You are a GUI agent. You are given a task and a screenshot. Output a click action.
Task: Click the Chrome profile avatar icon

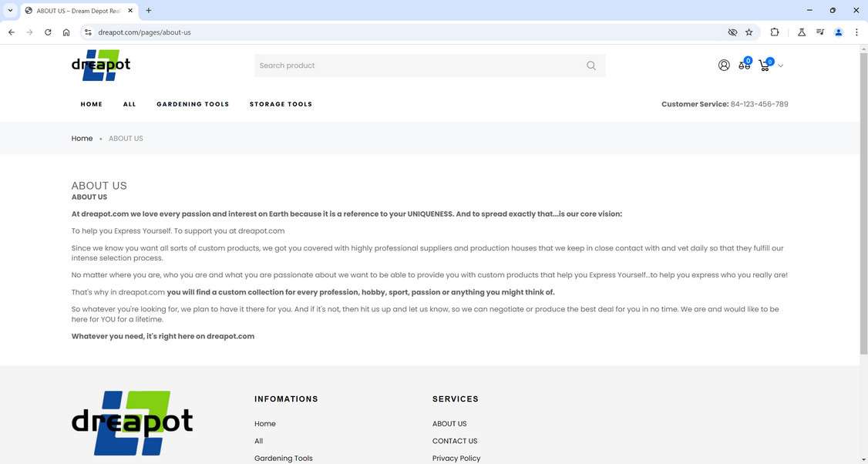pyautogui.click(x=838, y=32)
